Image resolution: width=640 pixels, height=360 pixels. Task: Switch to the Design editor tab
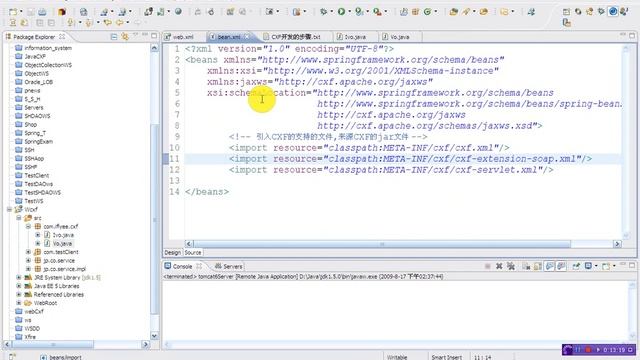coord(172,253)
